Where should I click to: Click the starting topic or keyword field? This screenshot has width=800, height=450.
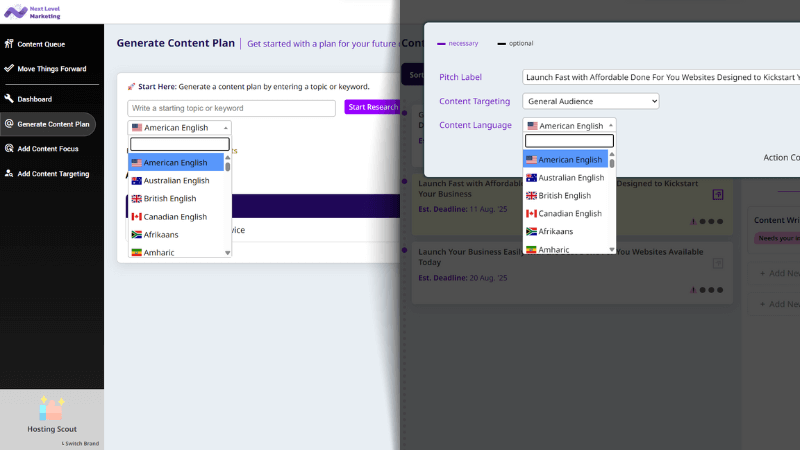tap(231, 108)
